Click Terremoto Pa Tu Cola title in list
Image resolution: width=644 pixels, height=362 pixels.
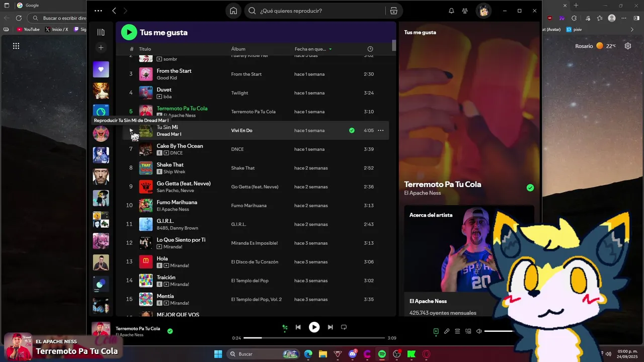pyautogui.click(x=182, y=108)
